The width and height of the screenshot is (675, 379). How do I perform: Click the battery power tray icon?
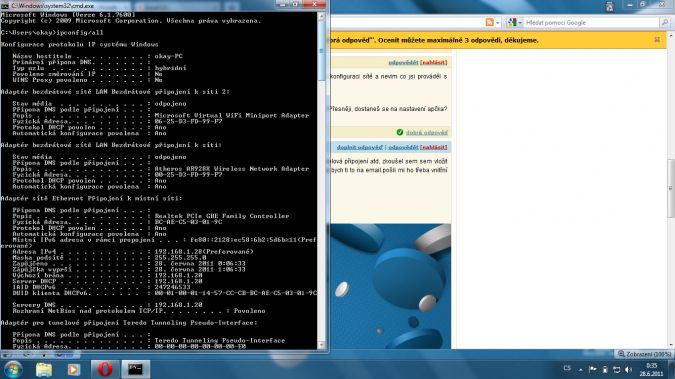pos(604,370)
